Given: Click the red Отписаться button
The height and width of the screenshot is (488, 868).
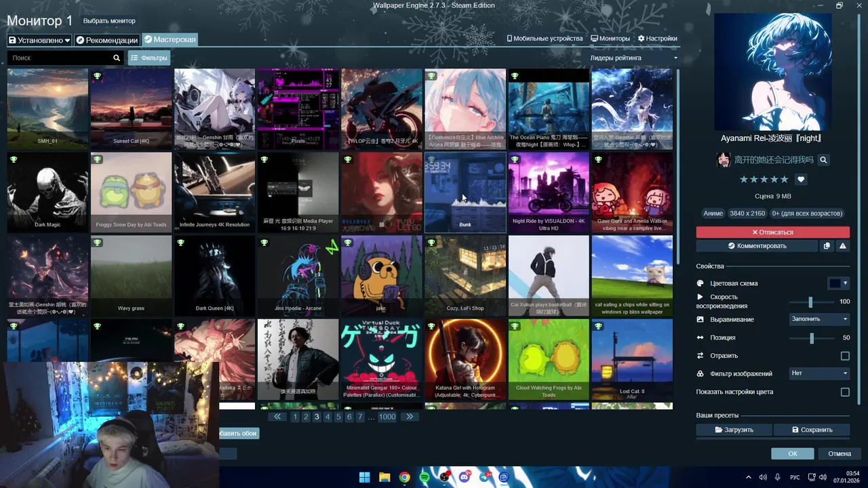Looking at the screenshot, I should tap(772, 232).
